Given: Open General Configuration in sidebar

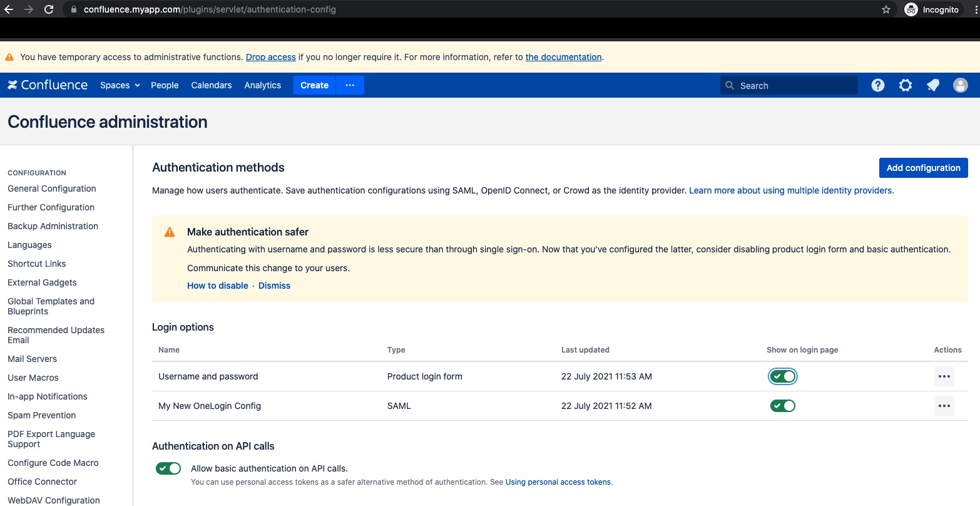Looking at the screenshot, I should [52, 188].
